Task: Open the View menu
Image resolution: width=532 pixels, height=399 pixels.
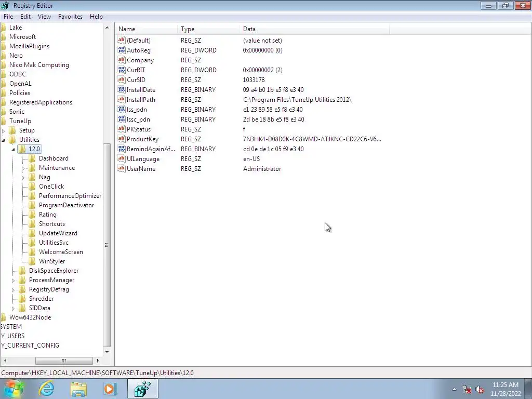Action: (x=44, y=16)
